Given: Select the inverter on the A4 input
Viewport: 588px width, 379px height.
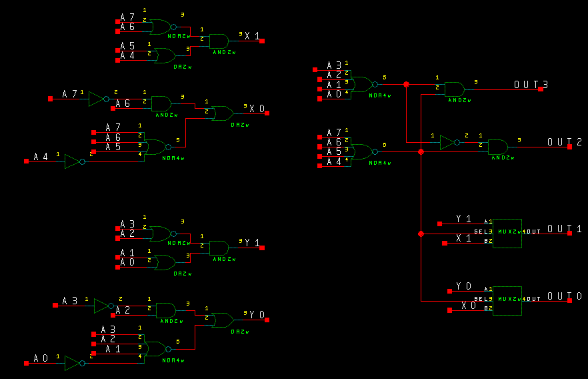Looking at the screenshot, I should [75, 161].
